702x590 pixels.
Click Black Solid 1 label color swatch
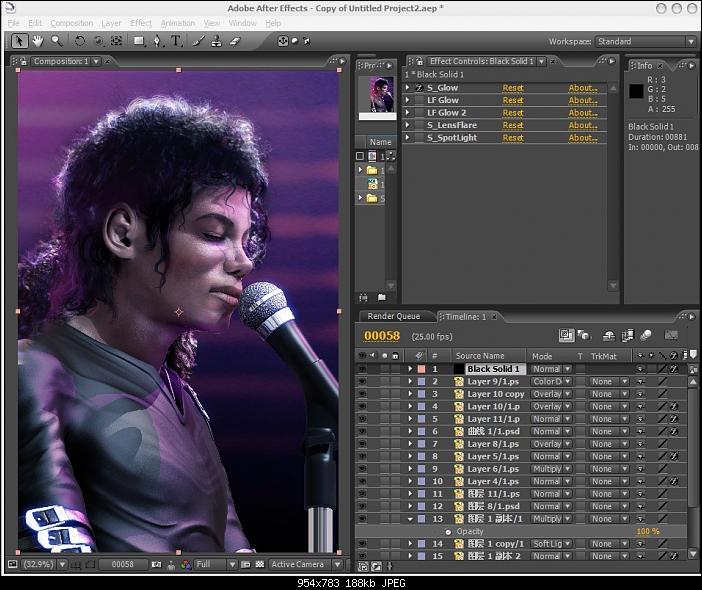pyautogui.click(x=421, y=369)
